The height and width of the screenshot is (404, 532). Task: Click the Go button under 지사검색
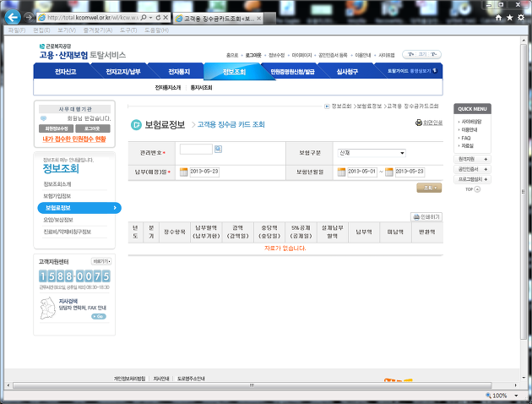(99, 316)
